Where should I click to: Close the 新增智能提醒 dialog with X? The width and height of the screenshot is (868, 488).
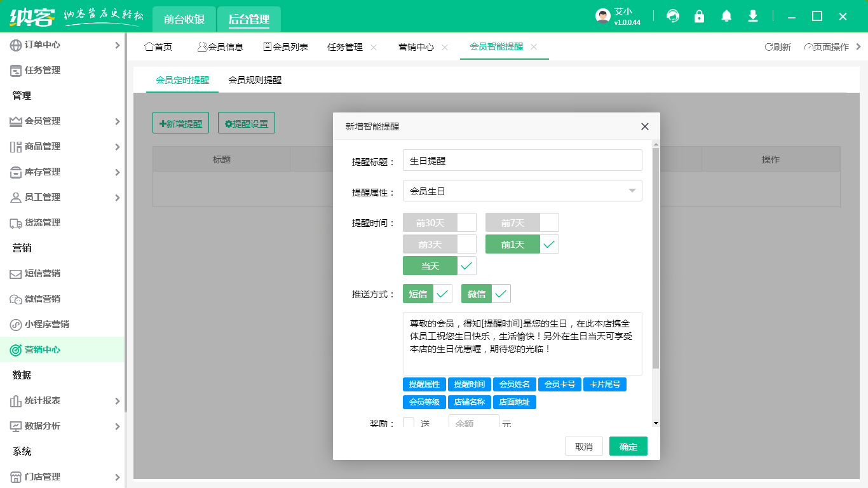coord(645,126)
